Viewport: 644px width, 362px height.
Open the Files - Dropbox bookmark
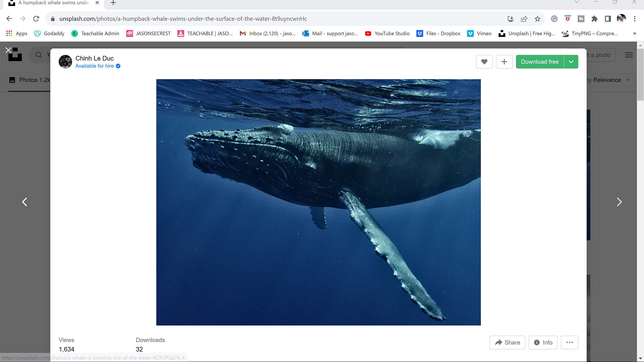(438, 34)
